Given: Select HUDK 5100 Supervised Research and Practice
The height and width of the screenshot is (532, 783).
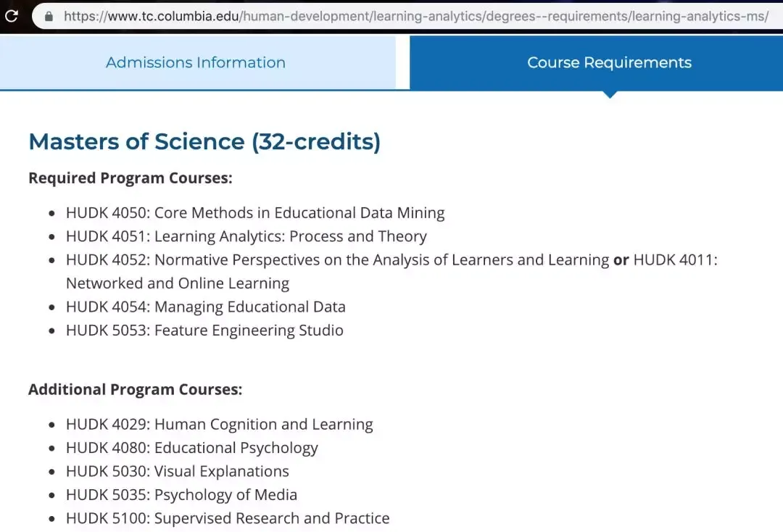Looking at the screenshot, I should click(x=228, y=519).
